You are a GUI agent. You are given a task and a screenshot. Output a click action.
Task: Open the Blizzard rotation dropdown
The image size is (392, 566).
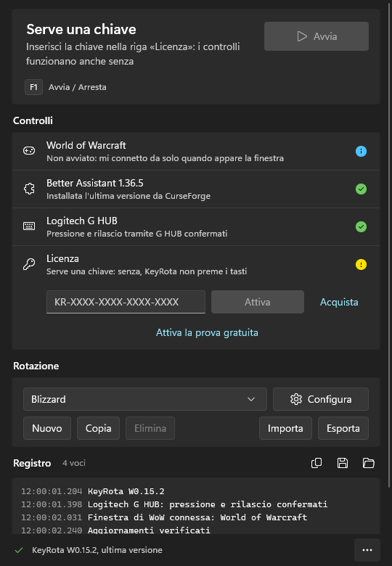145,399
